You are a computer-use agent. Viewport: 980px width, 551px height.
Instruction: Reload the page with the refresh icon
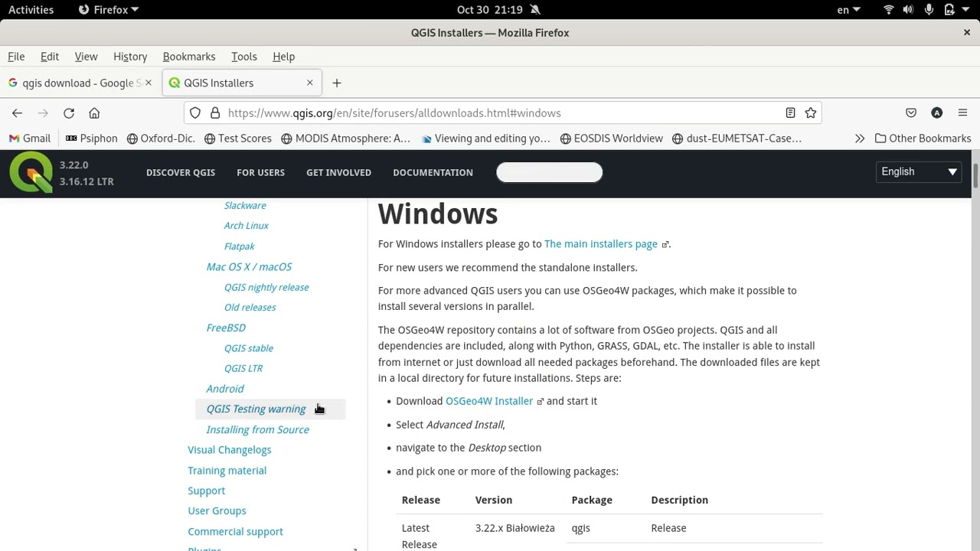[69, 113]
